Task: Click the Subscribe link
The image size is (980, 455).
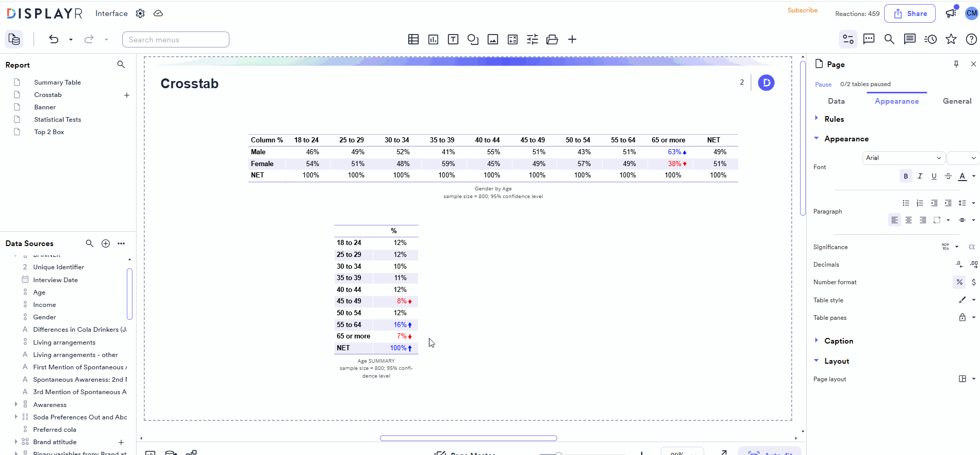Action: 802,10
